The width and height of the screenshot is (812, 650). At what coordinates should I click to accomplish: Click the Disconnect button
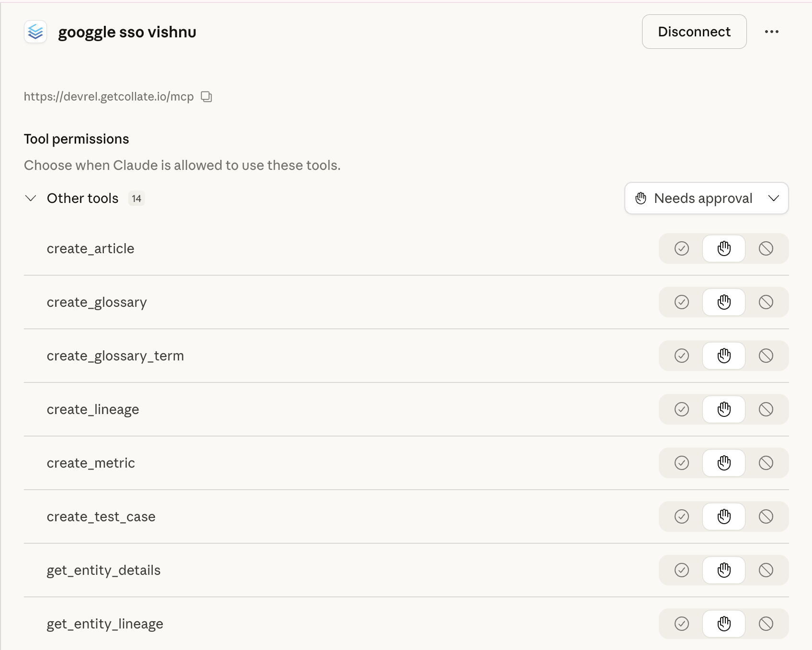[694, 32]
